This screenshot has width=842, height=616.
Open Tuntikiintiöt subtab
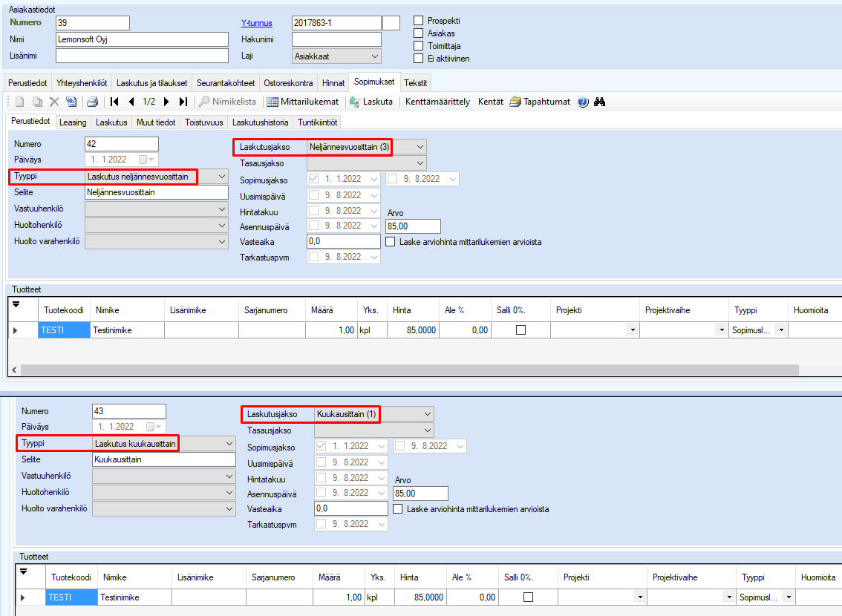click(317, 122)
